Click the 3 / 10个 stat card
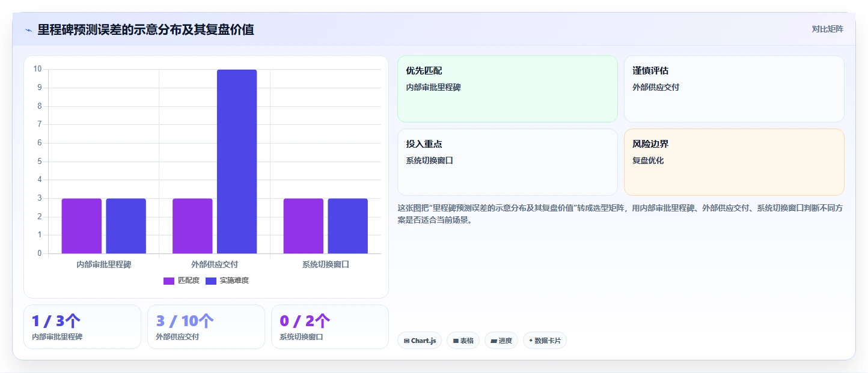This screenshot has width=868, height=373. (x=206, y=327)
